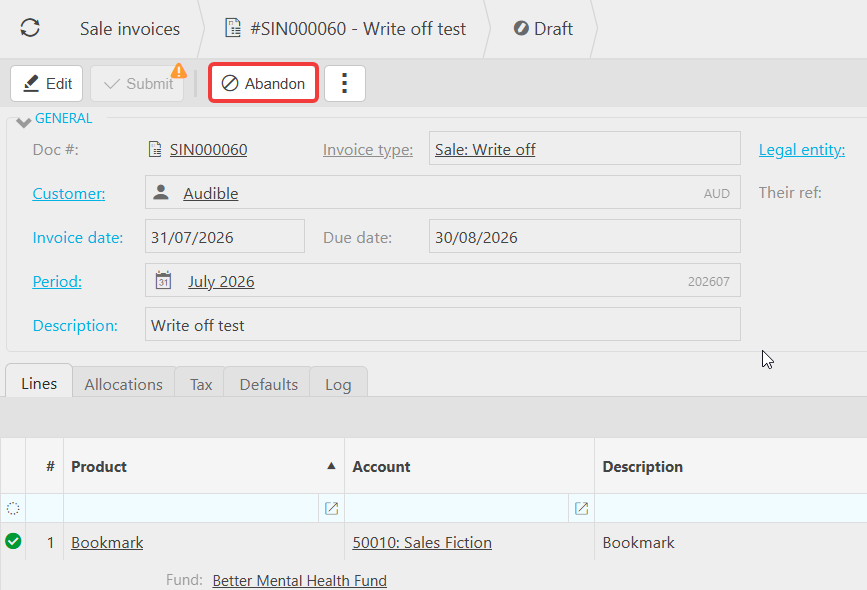867x590 pixels.
Task: Click the Legal entity label link
Action: coord(802,150)
